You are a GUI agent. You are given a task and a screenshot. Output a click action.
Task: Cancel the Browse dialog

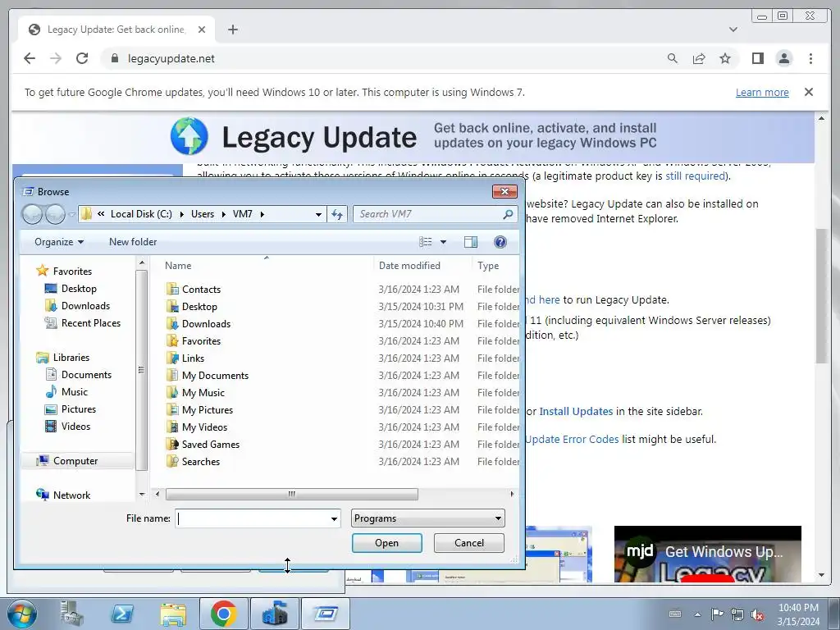click(x=468, y=543)
